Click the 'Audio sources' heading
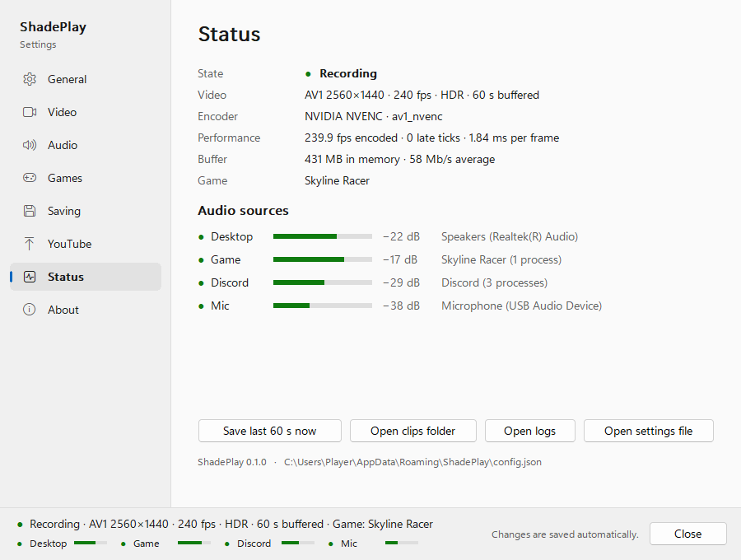The height and width of the screenshot is (560, 741). click(x=243, y=211)
